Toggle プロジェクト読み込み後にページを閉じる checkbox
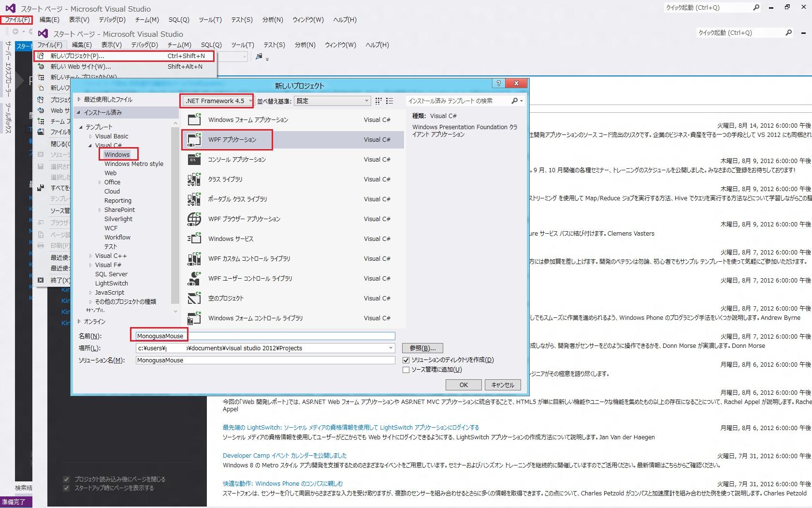 point(66,479)
